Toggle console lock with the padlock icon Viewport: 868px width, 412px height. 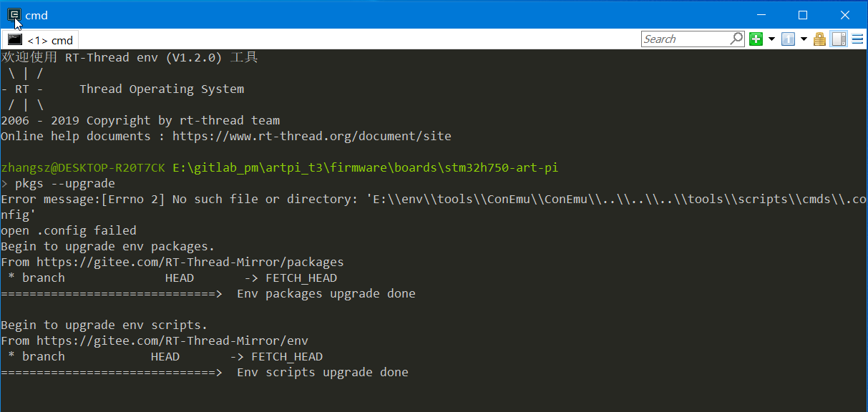point(819,39)
